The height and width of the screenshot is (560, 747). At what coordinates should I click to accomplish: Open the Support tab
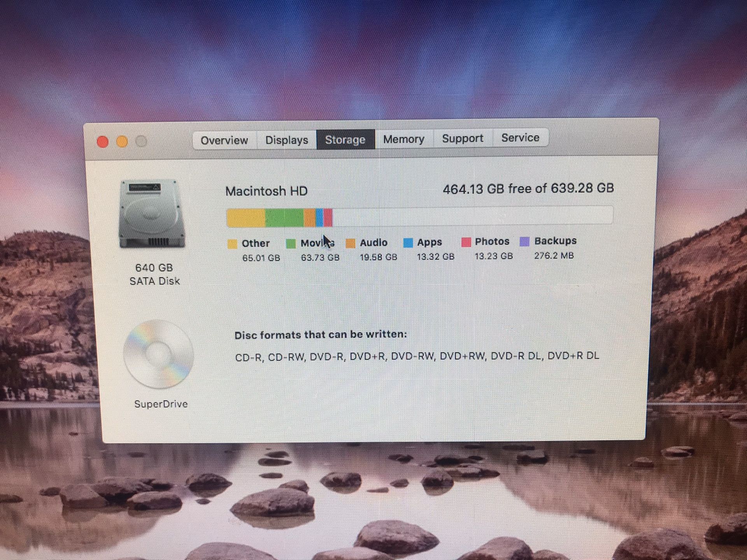click(462, 138)
